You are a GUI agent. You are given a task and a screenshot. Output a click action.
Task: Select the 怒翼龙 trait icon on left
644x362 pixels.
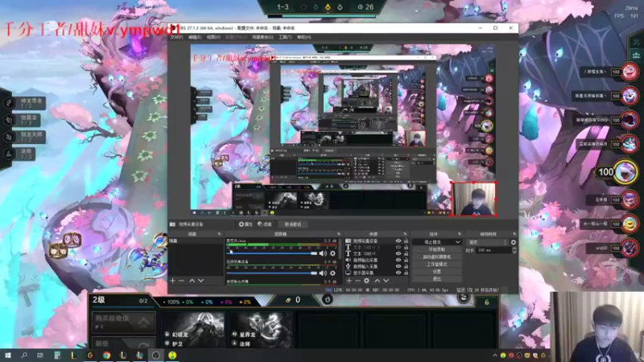9,120
